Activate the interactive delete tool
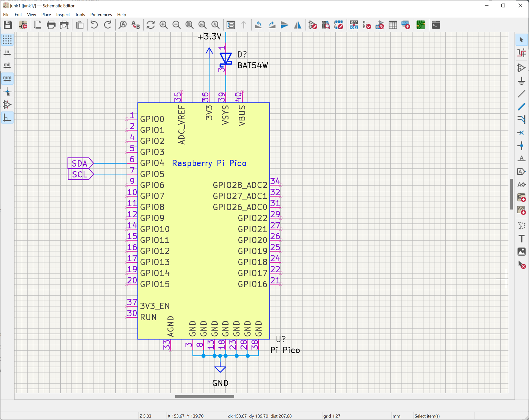Screen dimensions: 529x420 coord(522,265)
